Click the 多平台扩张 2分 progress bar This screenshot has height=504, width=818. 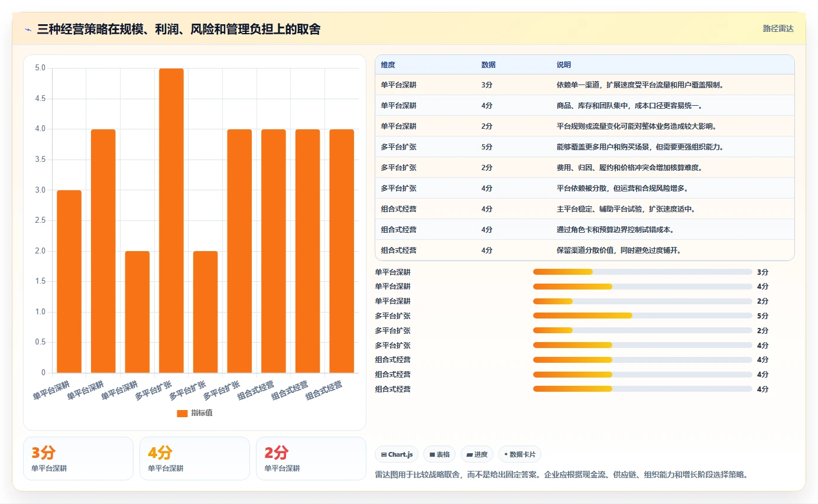click(x=642, y=330)
